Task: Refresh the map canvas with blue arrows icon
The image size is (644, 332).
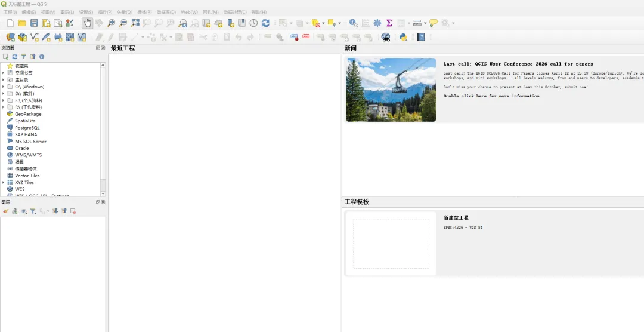Action: pos(266,23)
